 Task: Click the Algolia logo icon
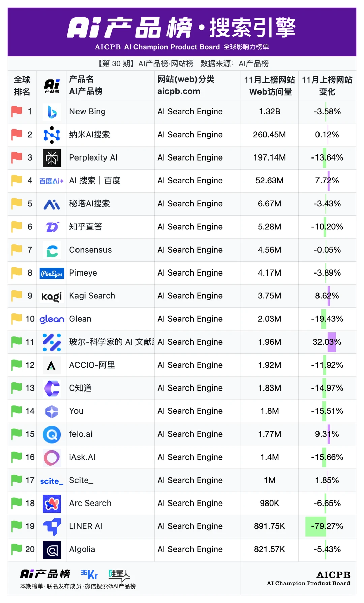tap(52, 550)
